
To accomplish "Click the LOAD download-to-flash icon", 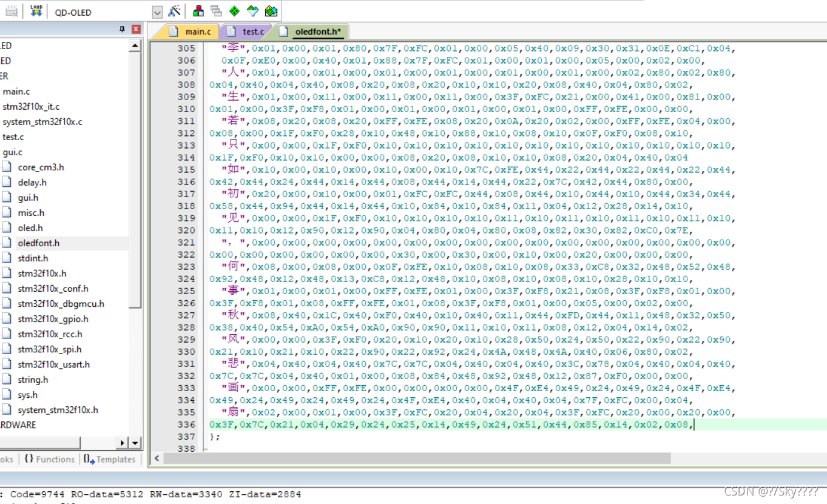I will (36, 10).
